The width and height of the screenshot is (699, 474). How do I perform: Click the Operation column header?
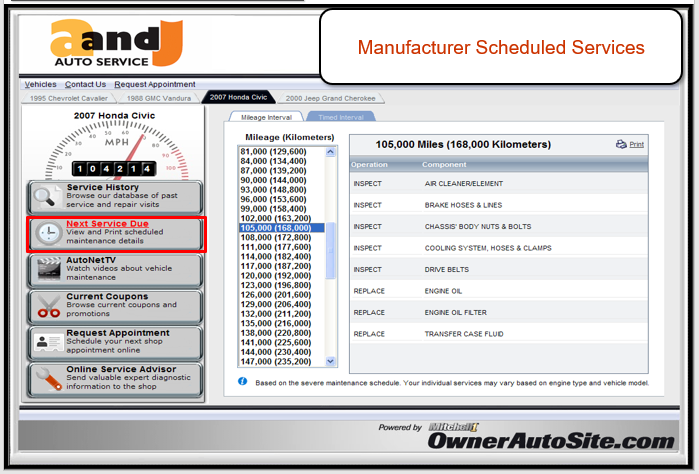point(369,165)
